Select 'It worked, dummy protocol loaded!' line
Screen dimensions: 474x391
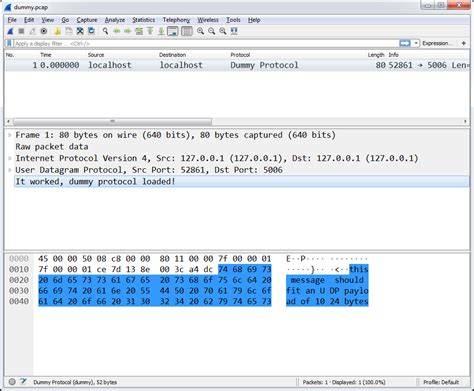click(242, 182)
